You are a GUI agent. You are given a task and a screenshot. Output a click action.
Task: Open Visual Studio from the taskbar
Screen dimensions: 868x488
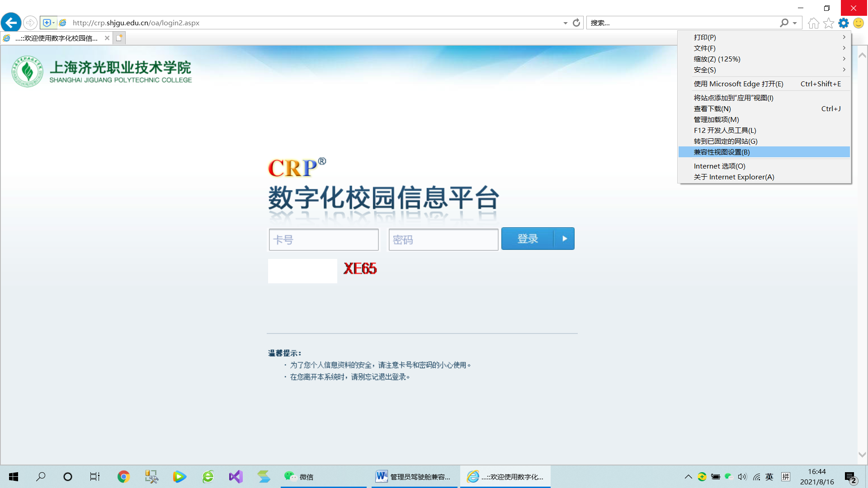pyautogui.click(x=236, y=477)
